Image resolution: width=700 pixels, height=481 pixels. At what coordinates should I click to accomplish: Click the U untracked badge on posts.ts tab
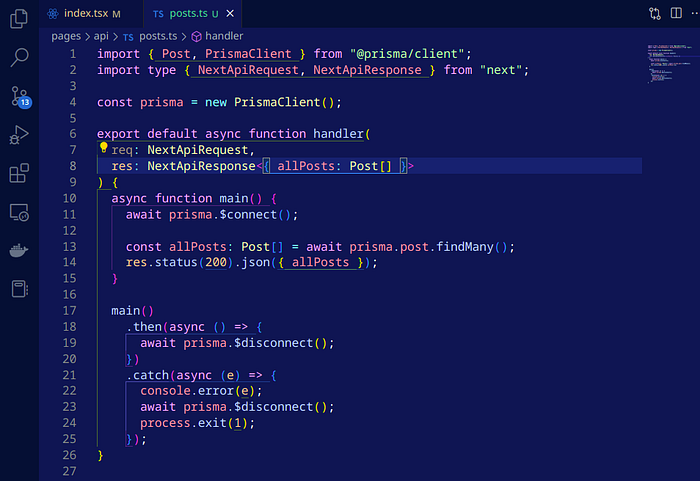215,14
